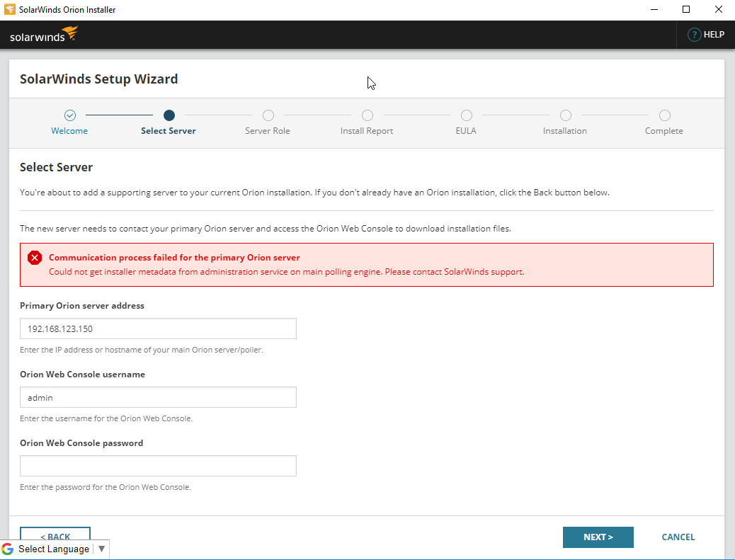The image size is (735, 560).
Task: Click the 'You're about to add a supporting server' text
Action: pos(314,193)
